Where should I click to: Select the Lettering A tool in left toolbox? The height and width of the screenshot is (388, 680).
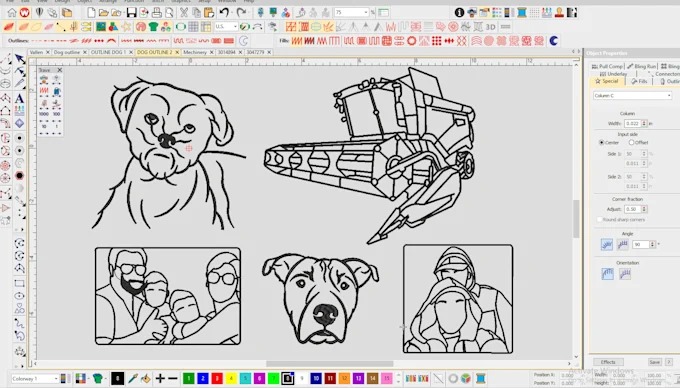(x=20, y=98)
